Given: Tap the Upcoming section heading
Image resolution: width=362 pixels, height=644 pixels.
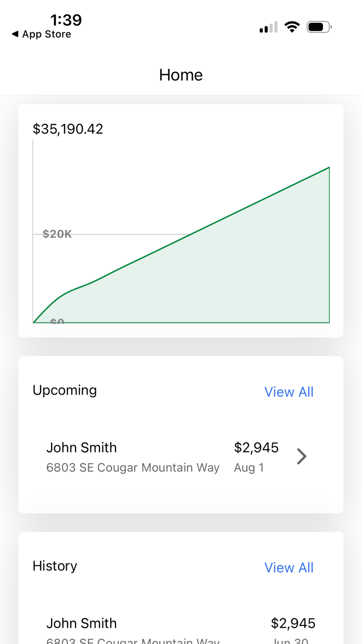Looking at the screenshot, I should click(x=65, y=390).
